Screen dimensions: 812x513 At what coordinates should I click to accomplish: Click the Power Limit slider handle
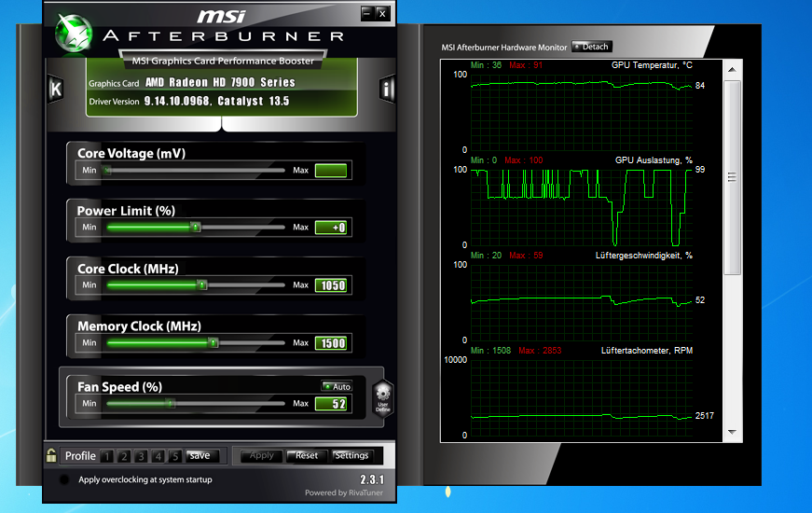point(195,227)
